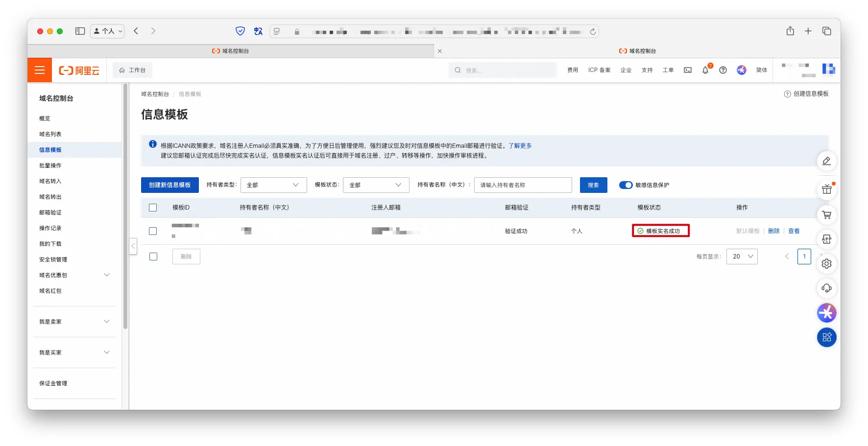Go to 域名列表 in the sidebar
This screenshot has width=868, height=446.
(x=50, y=134)
